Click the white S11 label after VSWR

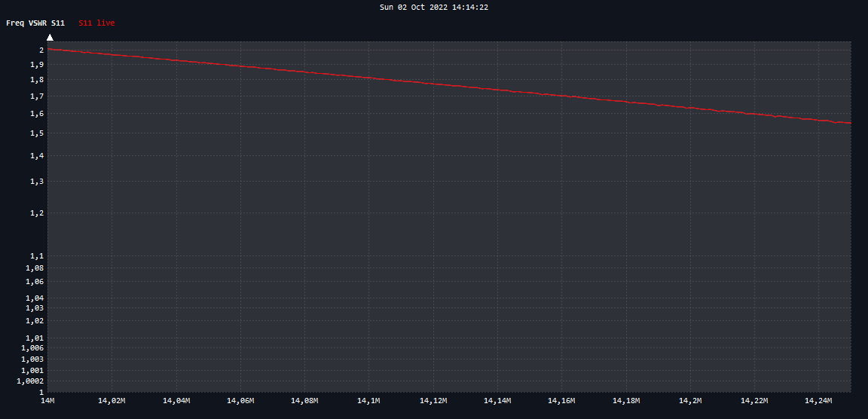[x=58, y=23]
